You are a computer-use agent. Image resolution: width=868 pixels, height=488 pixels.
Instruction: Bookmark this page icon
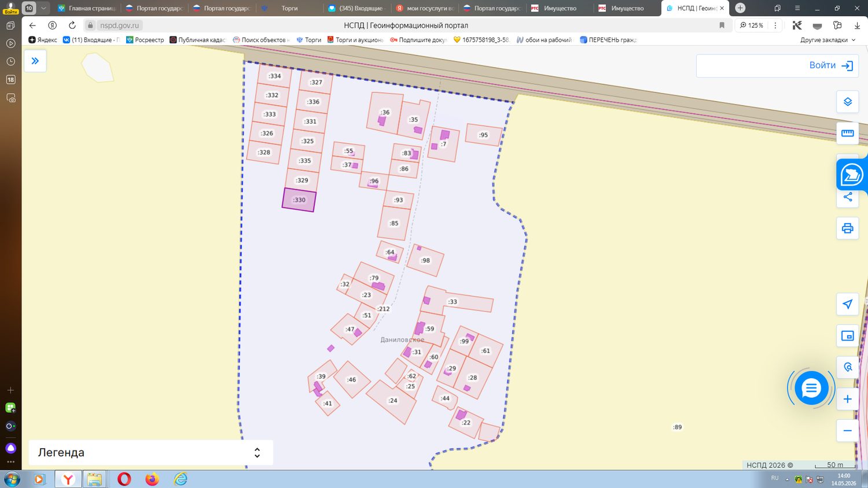[722, 25]
